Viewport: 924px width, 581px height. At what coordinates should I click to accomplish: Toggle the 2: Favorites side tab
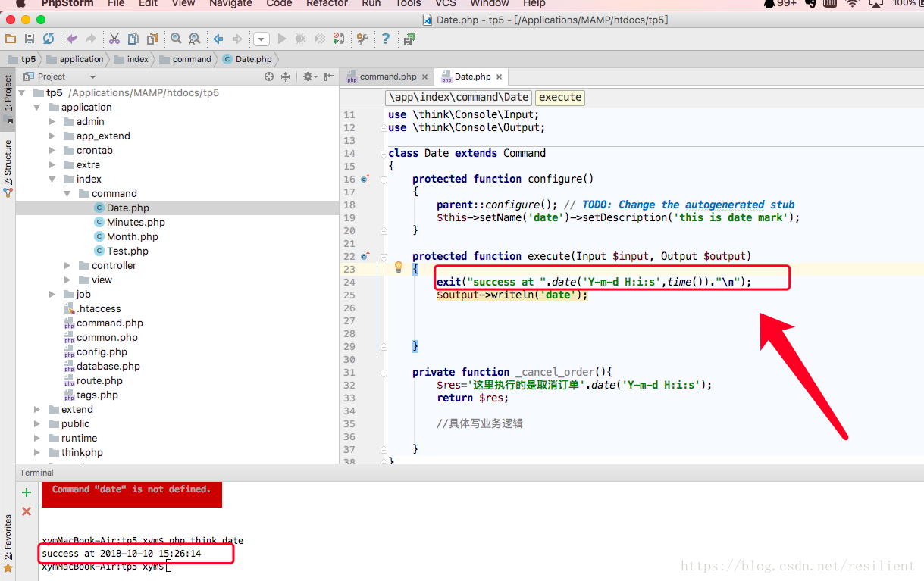[8, 542]
